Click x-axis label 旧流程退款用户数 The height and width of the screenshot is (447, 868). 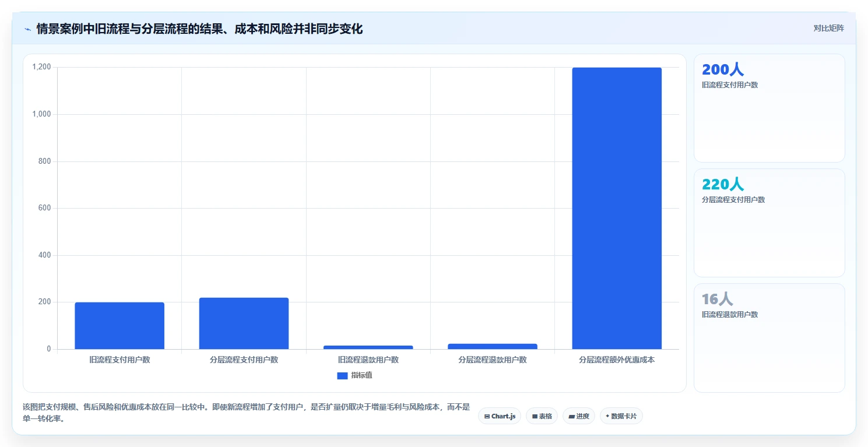[x=368, y=360]
